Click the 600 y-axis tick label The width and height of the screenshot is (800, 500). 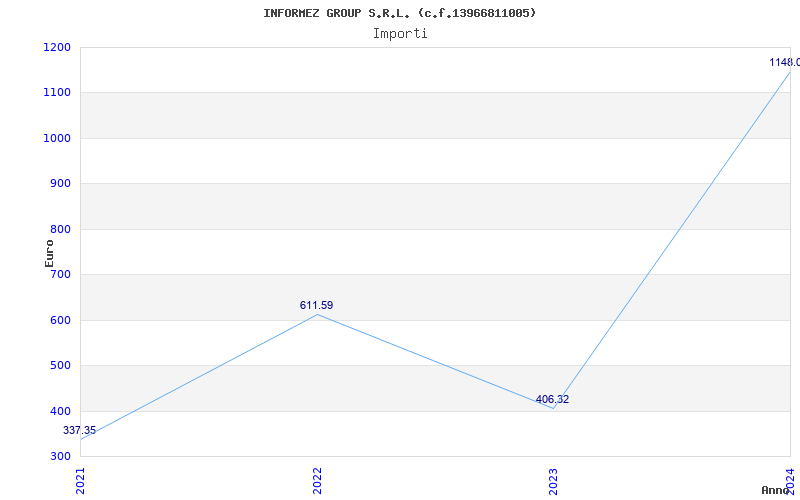point(60,320)
